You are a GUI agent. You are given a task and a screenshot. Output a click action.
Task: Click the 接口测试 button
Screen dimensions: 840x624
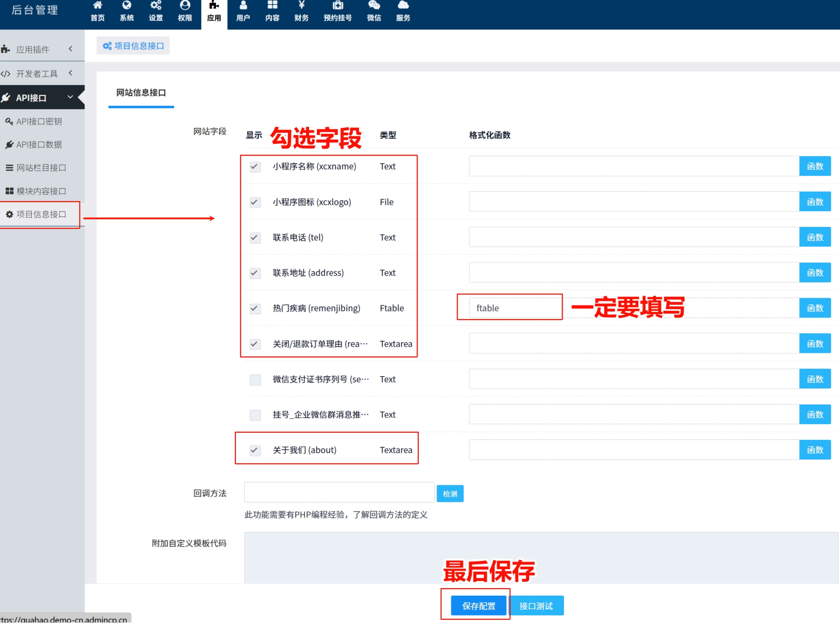(x=536, y=606)
